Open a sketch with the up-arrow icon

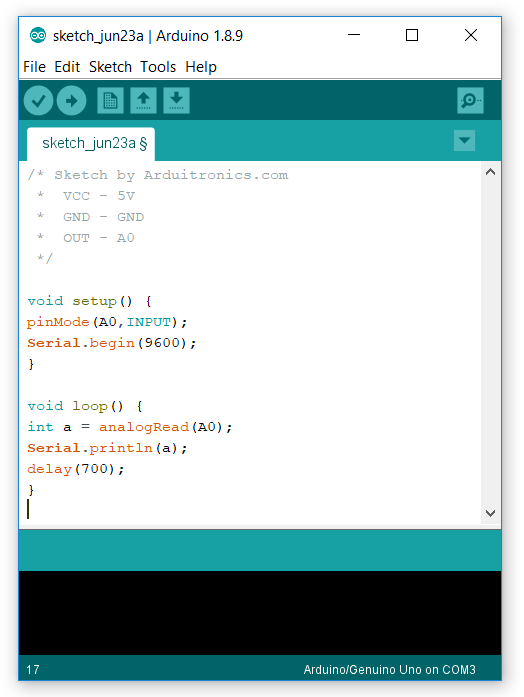(x=143, y=100)
